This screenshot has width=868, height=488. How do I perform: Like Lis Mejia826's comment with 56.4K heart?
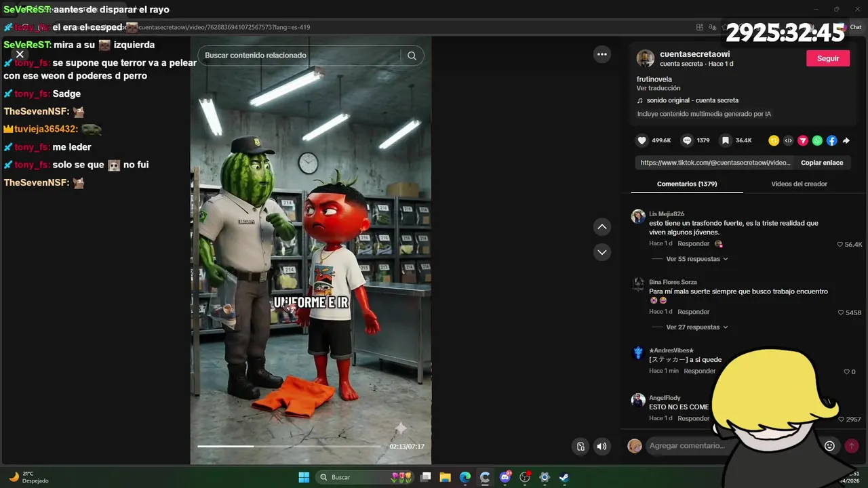click(x=840, y=245)
